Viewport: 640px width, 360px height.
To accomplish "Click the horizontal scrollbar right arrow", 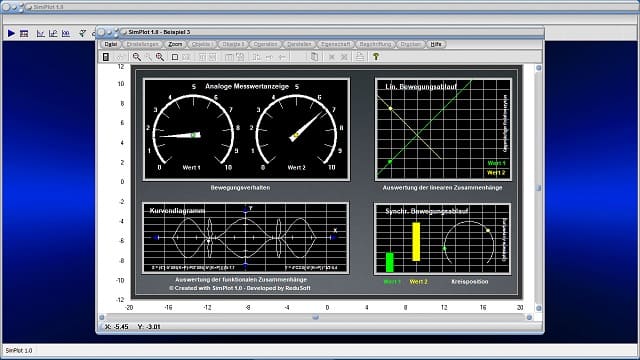I will click(x=529, y=317).
